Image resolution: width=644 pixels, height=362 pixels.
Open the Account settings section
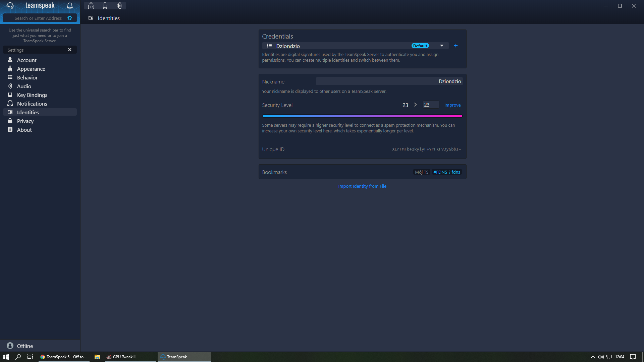coord(27,60)
